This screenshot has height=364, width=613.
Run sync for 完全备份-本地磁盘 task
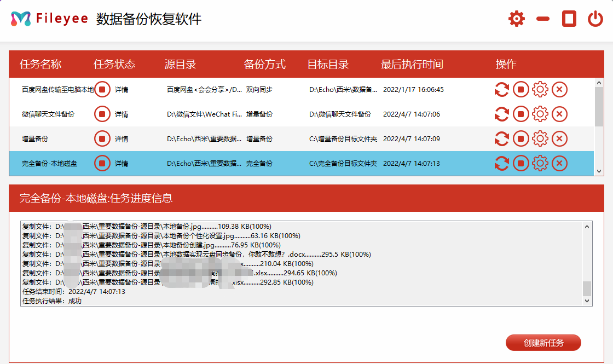[x=502, y=163]
